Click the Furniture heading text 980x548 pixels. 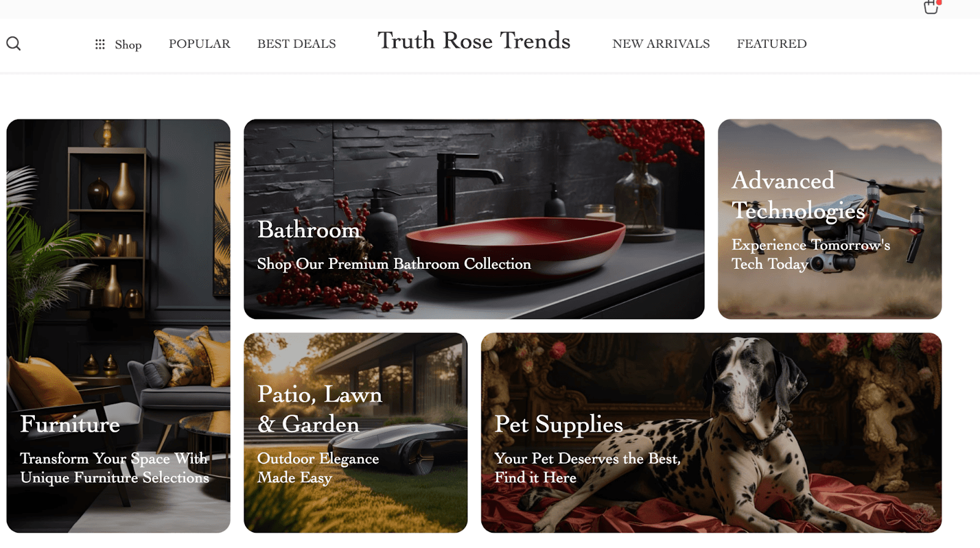[70, 424]
